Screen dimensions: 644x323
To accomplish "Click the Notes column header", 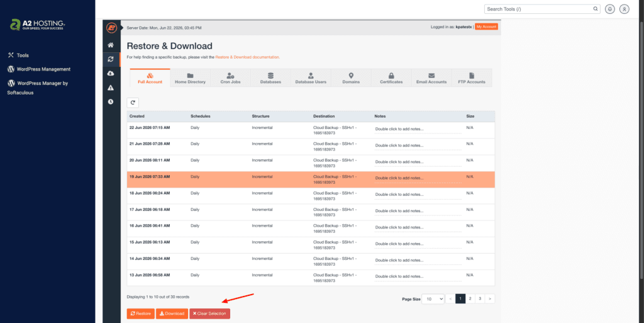I will (x=380, y=116).
